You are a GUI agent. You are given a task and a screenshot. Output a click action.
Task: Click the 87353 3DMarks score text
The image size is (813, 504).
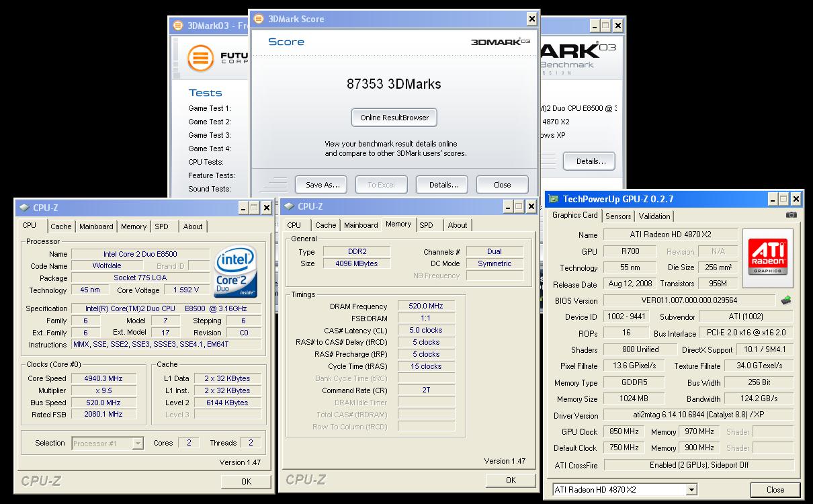[x=394, y=84]
